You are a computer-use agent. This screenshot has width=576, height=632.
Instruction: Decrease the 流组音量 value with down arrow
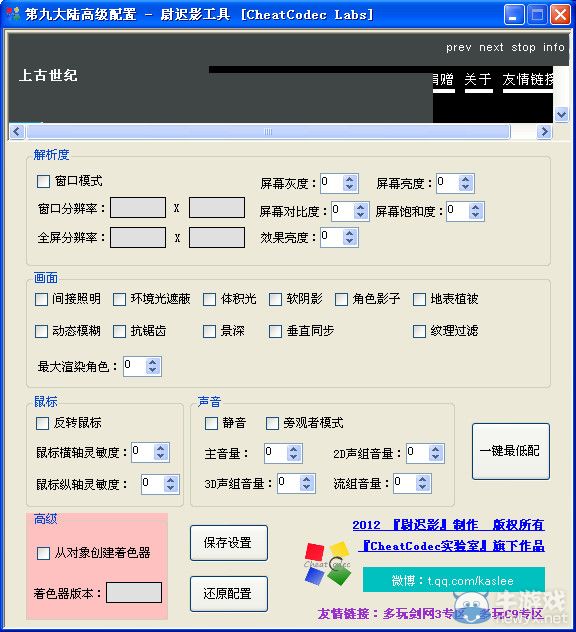tap(423, 487)
